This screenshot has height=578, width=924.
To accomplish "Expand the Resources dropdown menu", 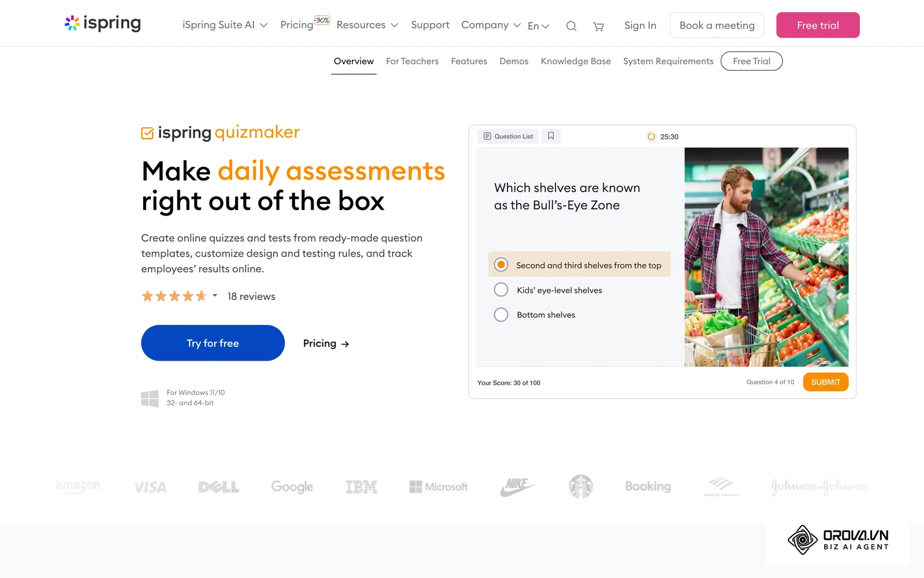I will point(367,25).
